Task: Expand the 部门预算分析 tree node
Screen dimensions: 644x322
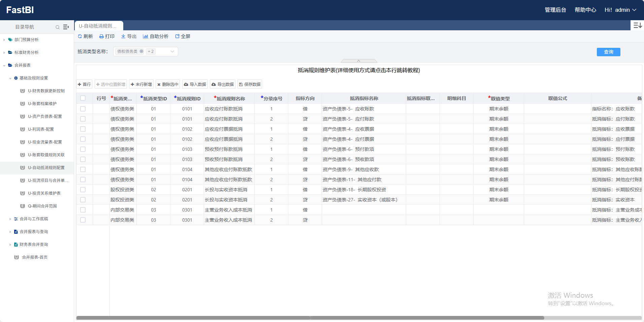Action: pyautogui.click(x=4, y=40)
